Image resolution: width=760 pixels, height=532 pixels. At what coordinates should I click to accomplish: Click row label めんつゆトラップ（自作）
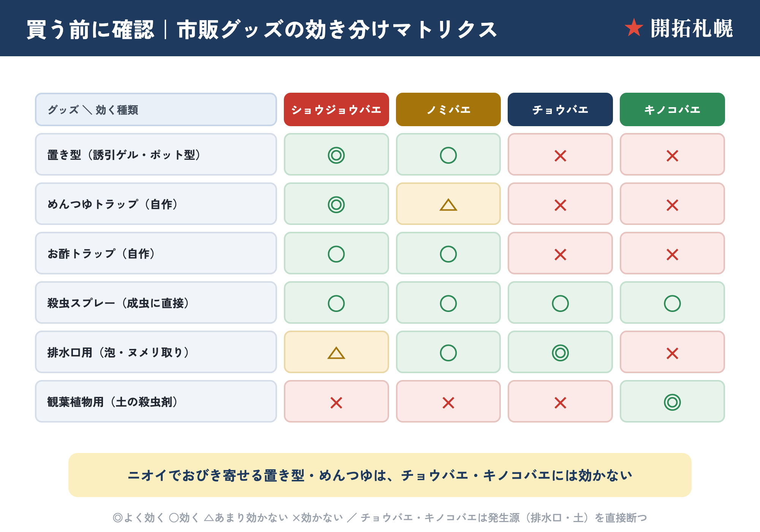(156, 204)
